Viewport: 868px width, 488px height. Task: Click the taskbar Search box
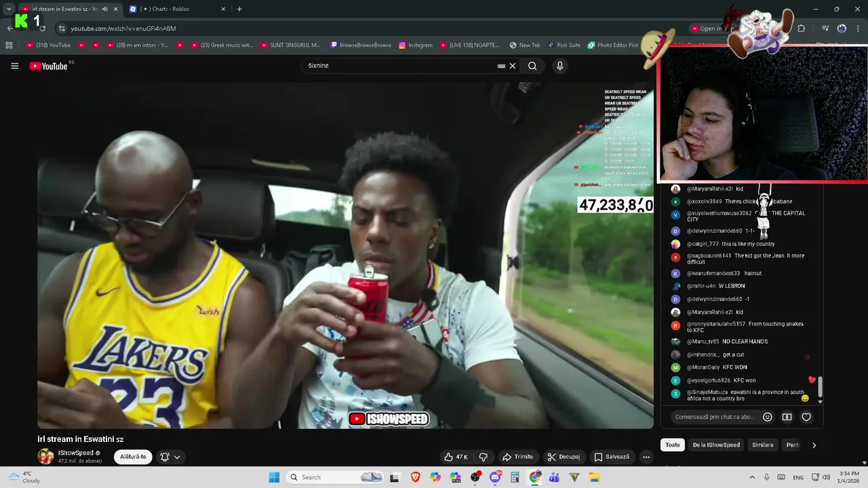(336, 477)
